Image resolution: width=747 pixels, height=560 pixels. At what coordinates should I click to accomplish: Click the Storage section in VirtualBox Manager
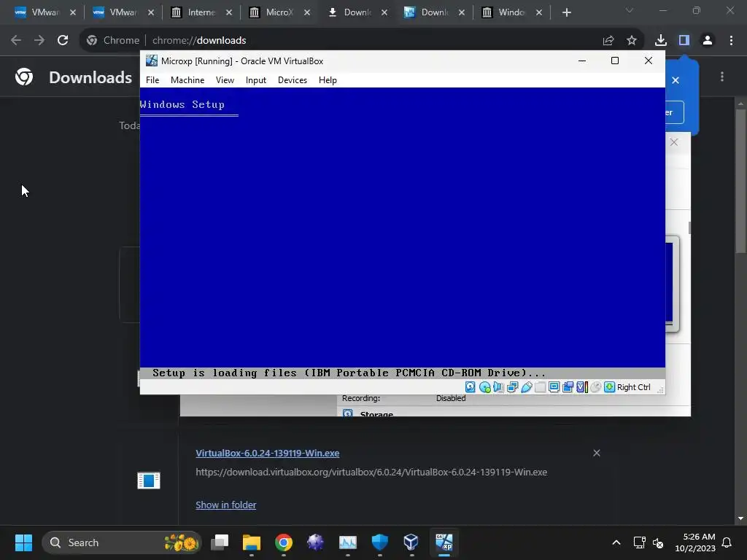click(376, 414)
